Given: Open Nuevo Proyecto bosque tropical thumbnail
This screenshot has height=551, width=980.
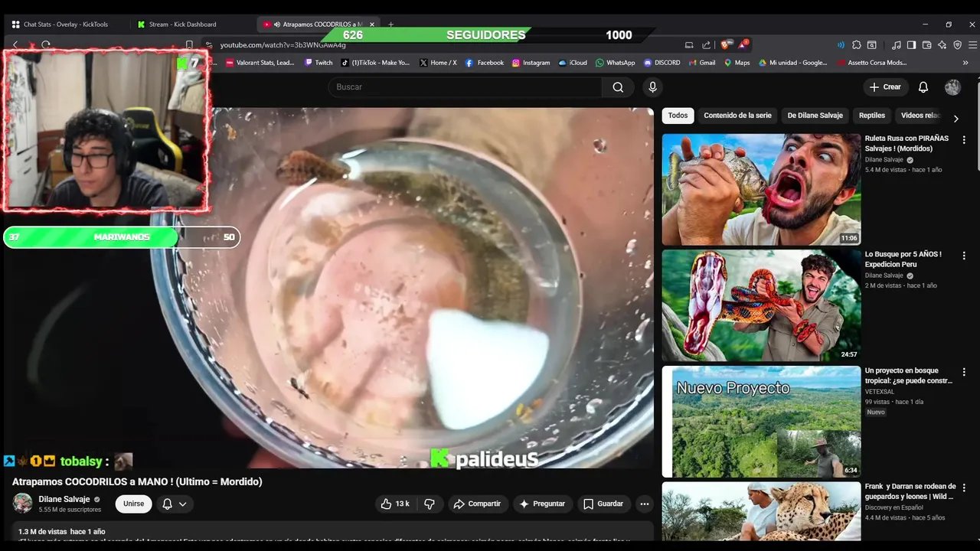Looking at the screenshot, I should (x=761, y=422).
